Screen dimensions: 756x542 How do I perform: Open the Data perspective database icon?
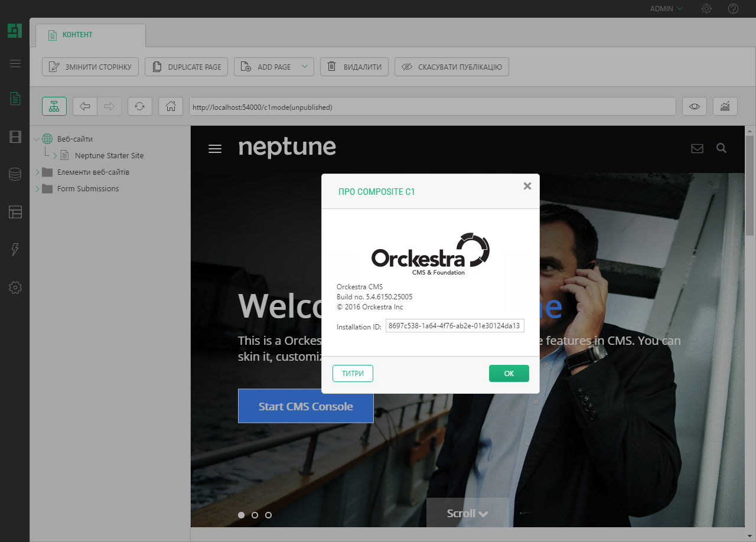click(15, 174)
